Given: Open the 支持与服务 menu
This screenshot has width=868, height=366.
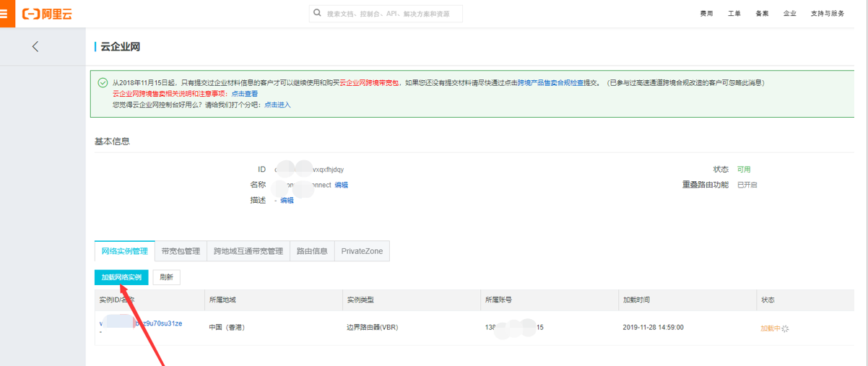Looking at the screenshot, I should [x=828, y=14].
